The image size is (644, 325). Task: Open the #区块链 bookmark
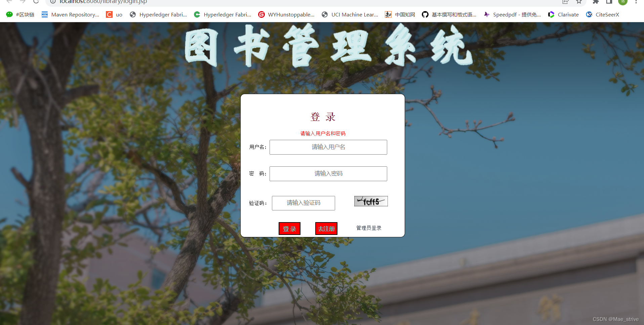pyautogui.click(x=21, y=14)
